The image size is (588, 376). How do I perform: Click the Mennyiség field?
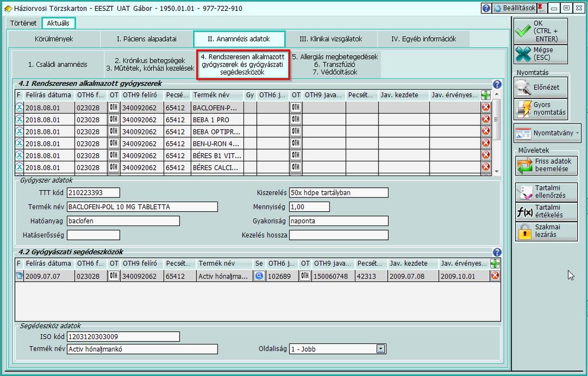pos(310,207)
